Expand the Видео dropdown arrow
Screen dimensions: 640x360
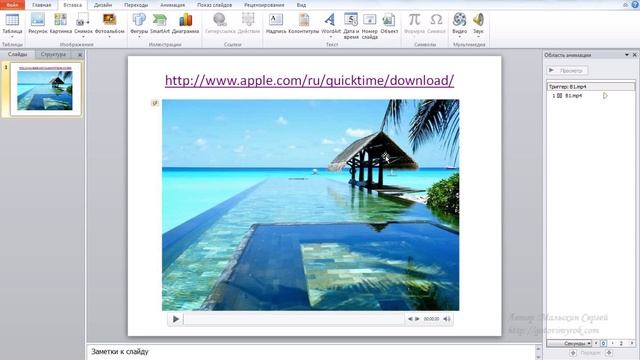pos(460,37)
